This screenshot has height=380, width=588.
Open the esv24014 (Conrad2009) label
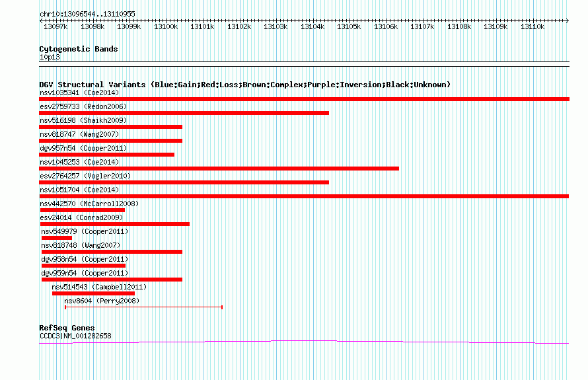click(x=81, y=217)
